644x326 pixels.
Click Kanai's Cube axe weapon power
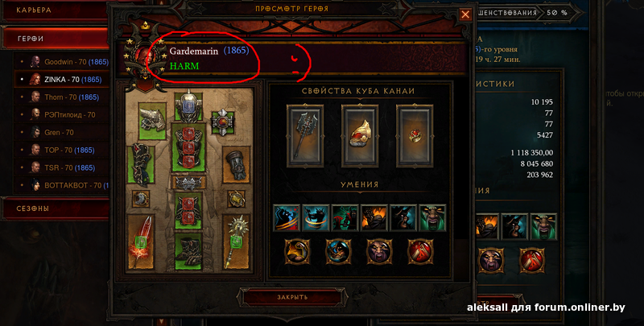(x=305, y=136)
